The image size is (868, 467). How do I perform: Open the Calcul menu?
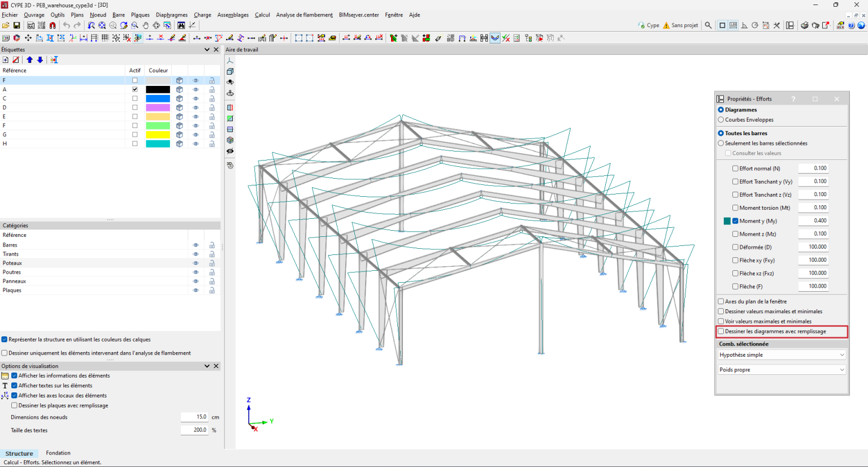coord(262,15)
